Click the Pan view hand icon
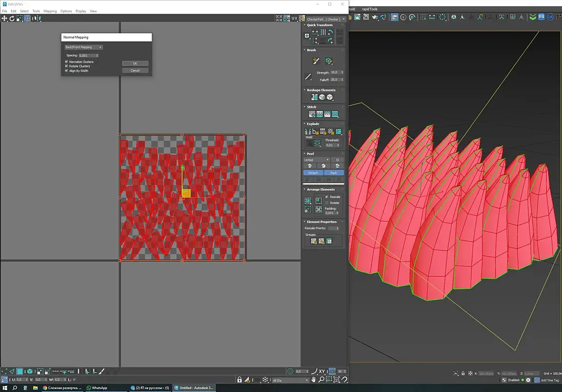This screenshot has width=562, height=392. 313,380
